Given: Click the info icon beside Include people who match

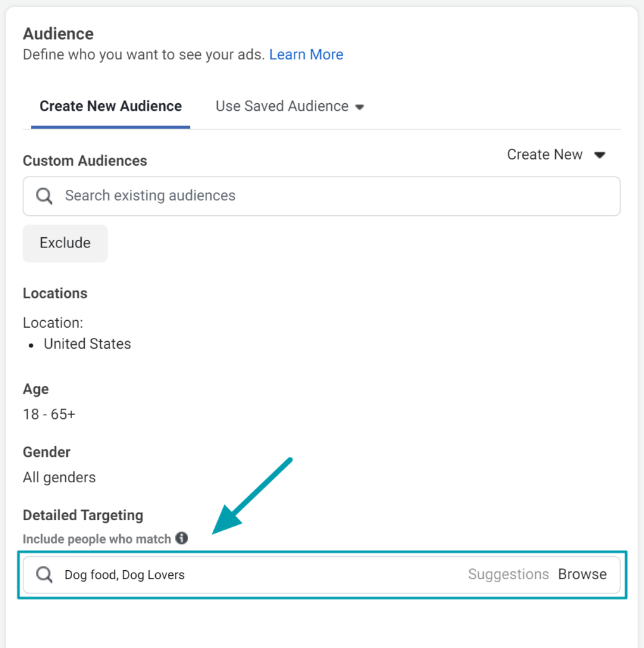Looking at the screenshot, I should pyautogui.click(x=182, y=538).
